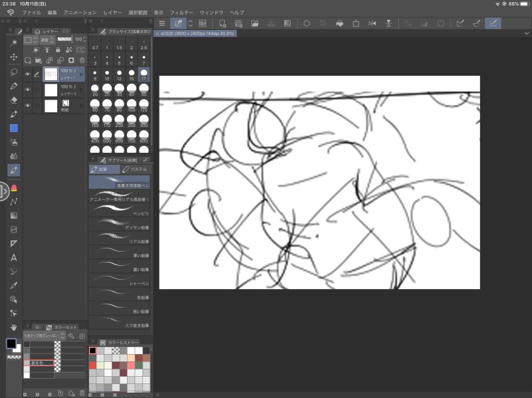
Task: Choose brush size 10
Action: tap(107, 75)
